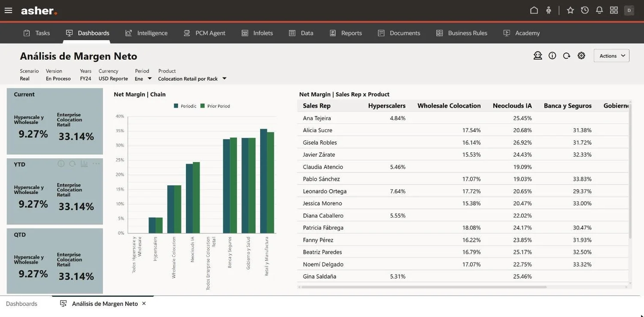Open the Business Rules tab
Image resolution: width=644 pixels, height=317 pixels.
tap(462, 33)
